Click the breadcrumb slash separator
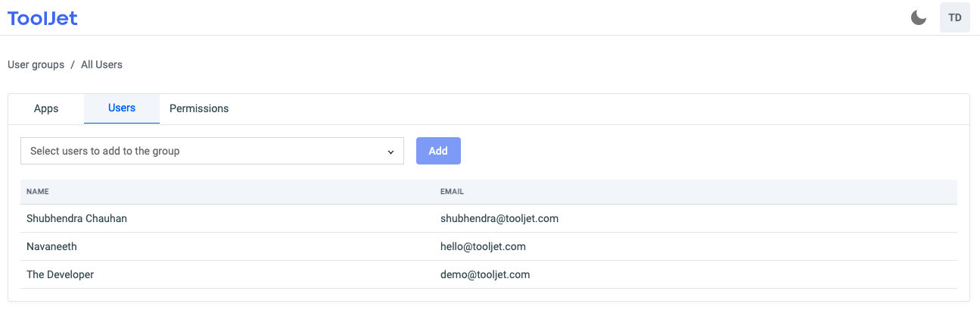 click(73, 64)
